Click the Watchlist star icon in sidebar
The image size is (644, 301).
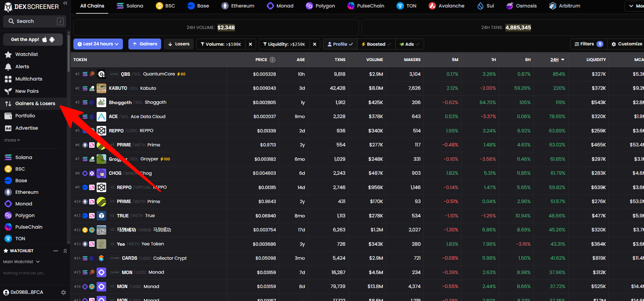(8, 55)
